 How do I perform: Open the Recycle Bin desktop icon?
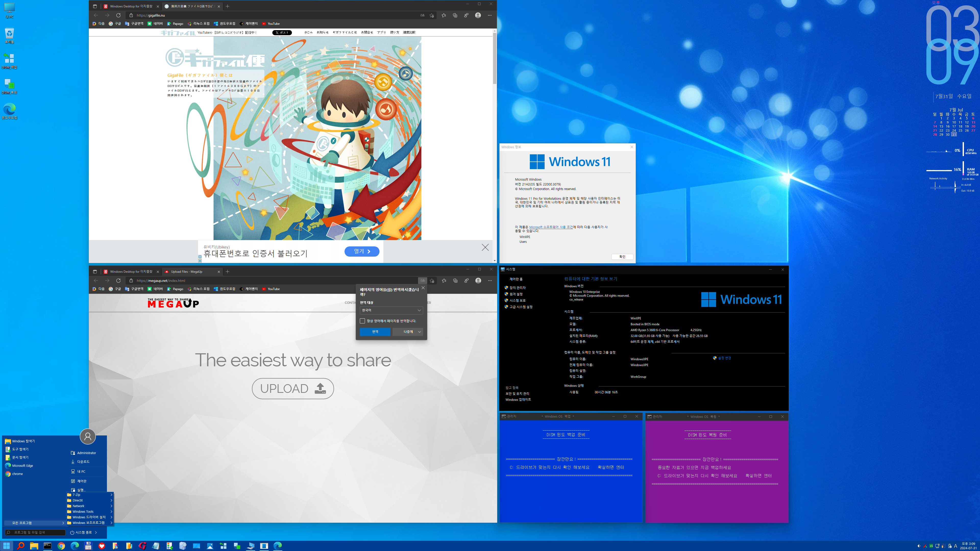click(x=9, y=36)
